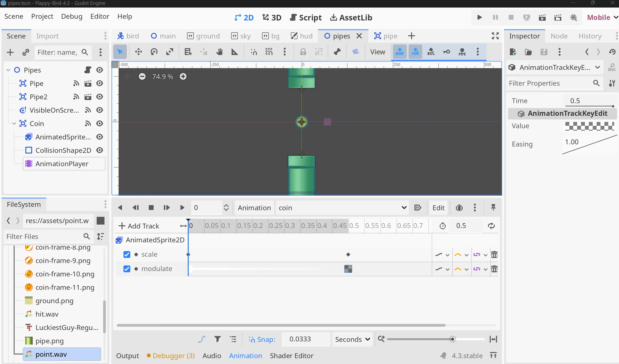619x364 pixels.
Task: Stop the animation playback
Action: pos(151,208)
